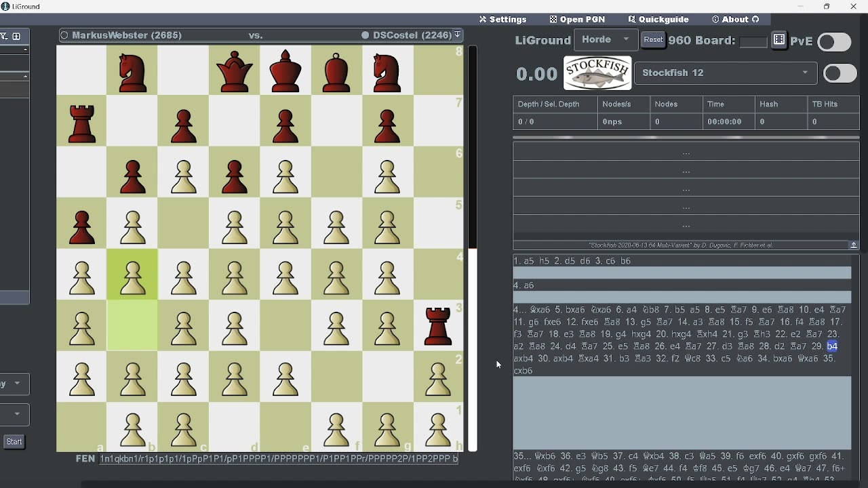Select the black pawn on a5
868x488 pixels.
click(x=82, y=227)
